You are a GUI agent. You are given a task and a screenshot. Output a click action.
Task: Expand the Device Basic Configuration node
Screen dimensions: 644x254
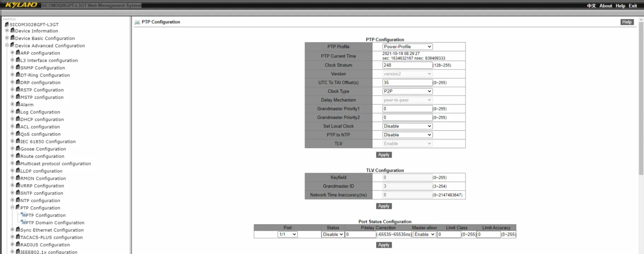coord(7,38)
